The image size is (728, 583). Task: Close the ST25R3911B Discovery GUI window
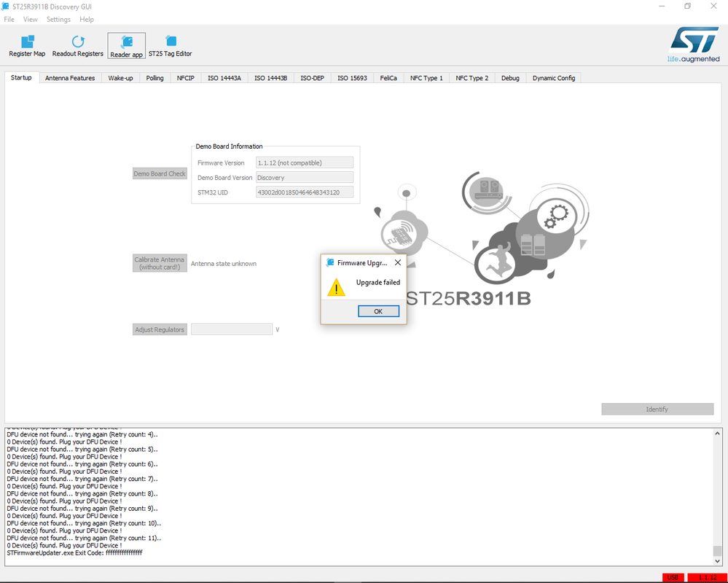713,6
